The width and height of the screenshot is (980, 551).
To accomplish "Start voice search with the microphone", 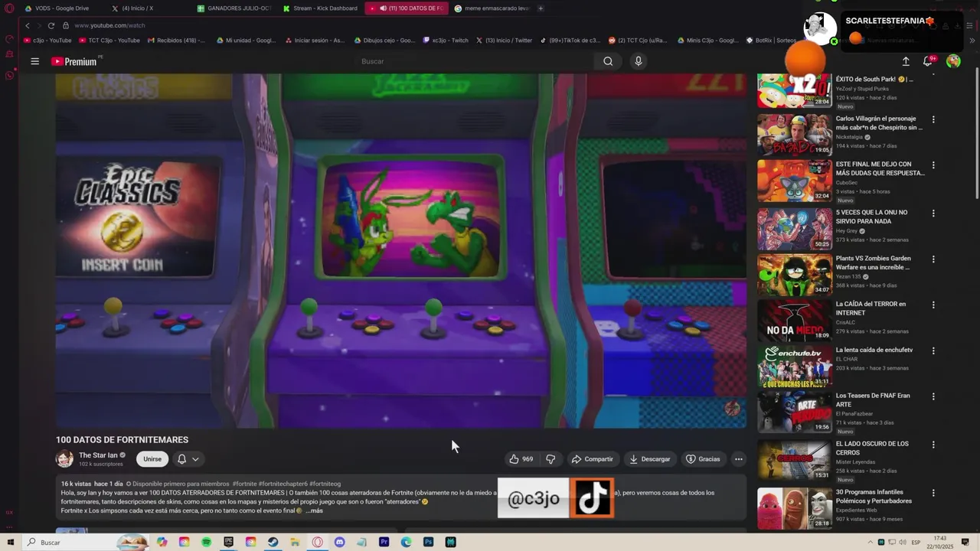I will [x=638, y=61].
